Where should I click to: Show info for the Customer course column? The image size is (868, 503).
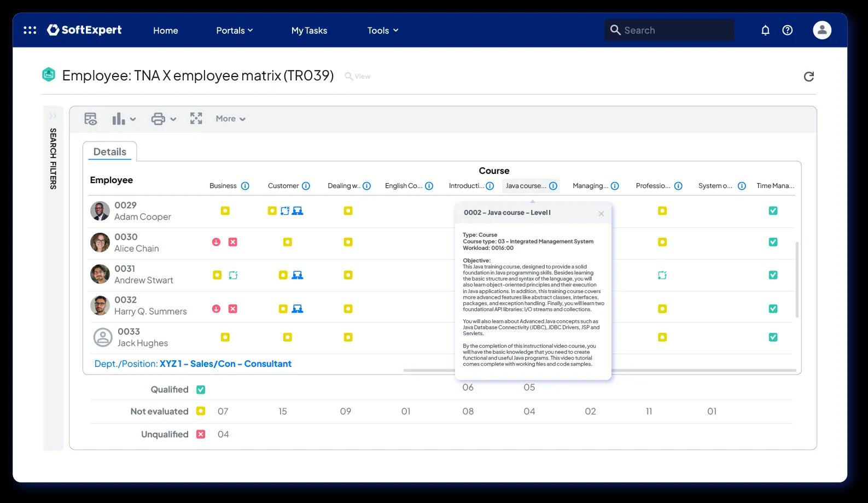pyautogui.click(x=306, y=186)
